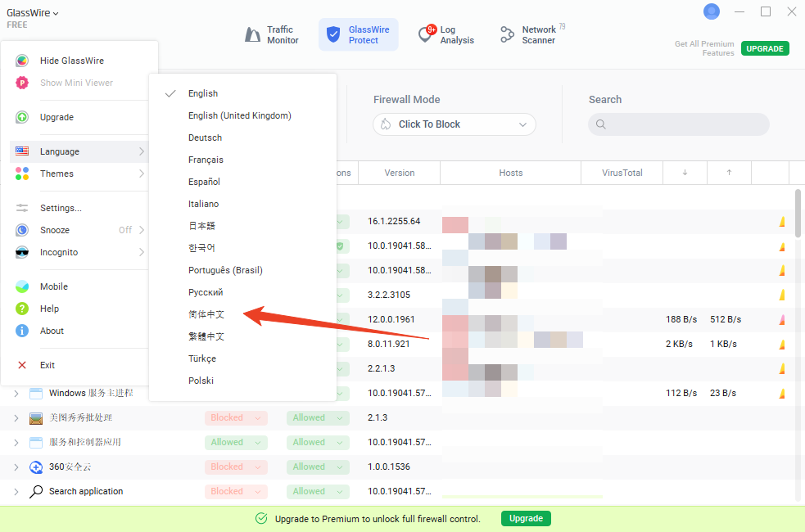Click the Hide GlassWire menu entry

(72, 61)
